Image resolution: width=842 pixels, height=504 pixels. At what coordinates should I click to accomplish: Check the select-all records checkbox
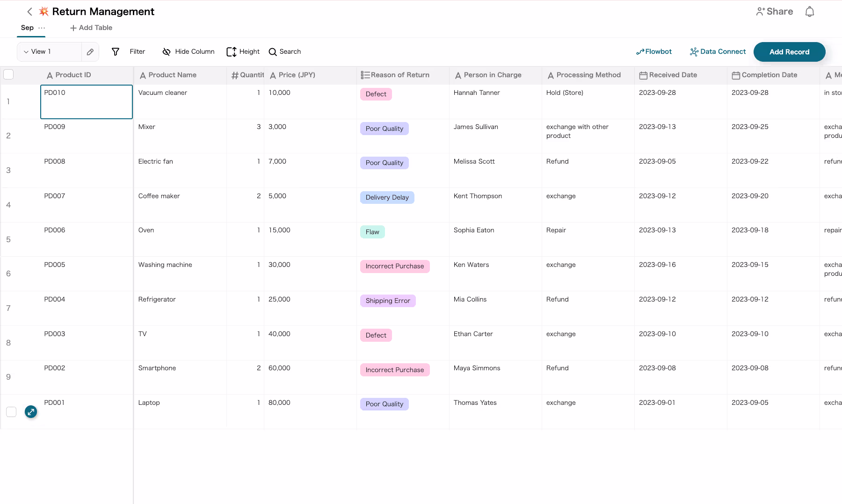click(x=8, y=74)
